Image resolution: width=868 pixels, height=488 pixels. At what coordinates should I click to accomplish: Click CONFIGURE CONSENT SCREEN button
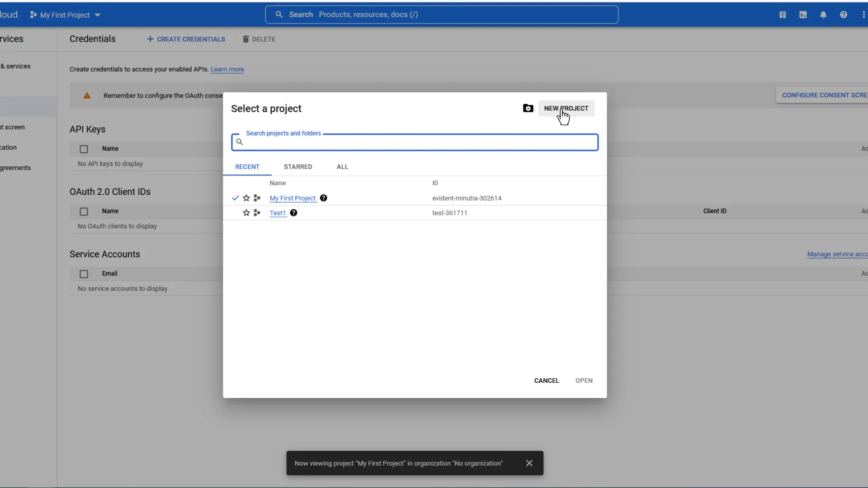(x=822, y=95)
